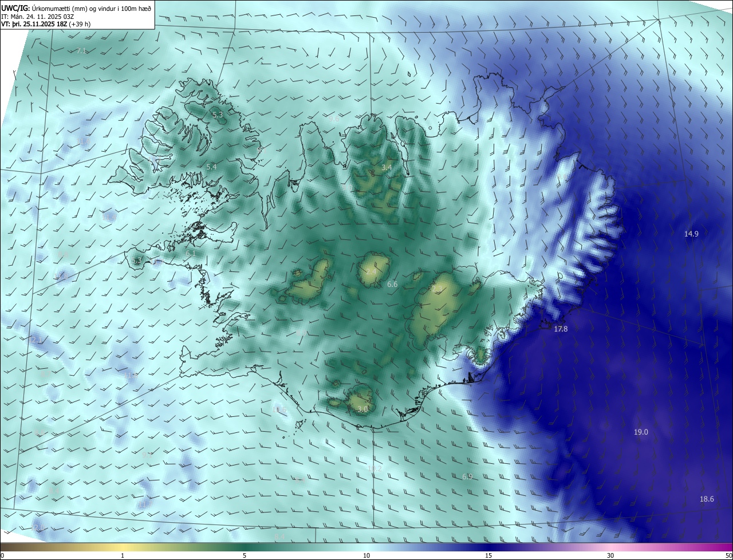Click the 6.1 value on Snæfellsnes

[191, 253]
